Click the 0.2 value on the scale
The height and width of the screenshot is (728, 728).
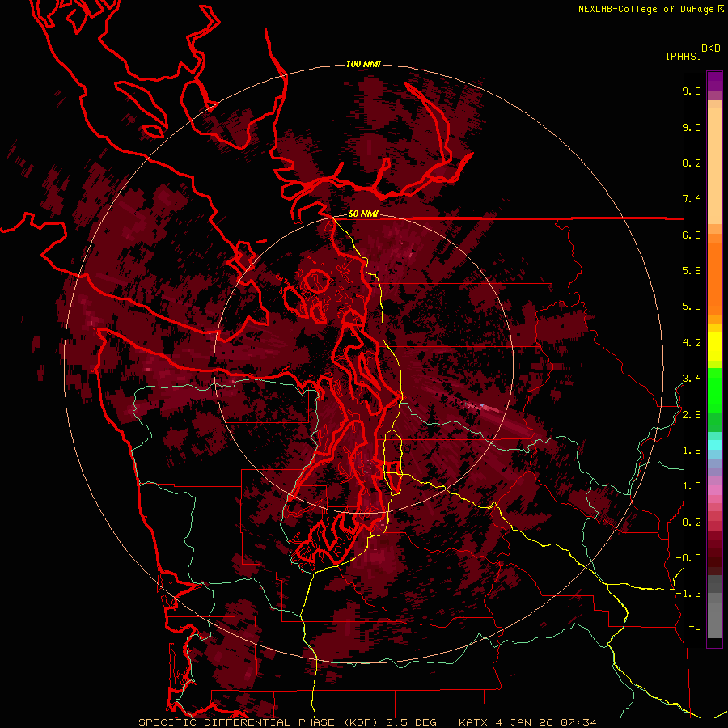[692, 523]
